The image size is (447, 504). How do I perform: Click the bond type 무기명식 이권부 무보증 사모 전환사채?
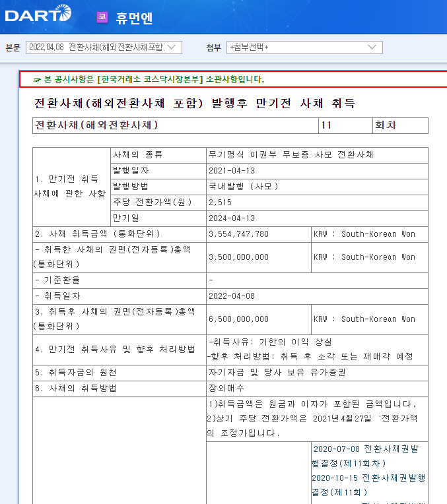click(x=291, y=154)
